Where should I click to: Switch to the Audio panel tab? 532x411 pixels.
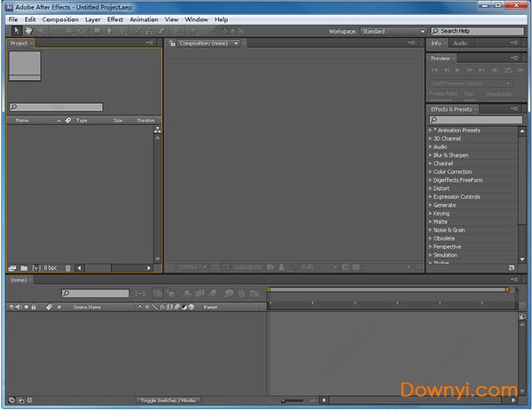tap(460, 43)
